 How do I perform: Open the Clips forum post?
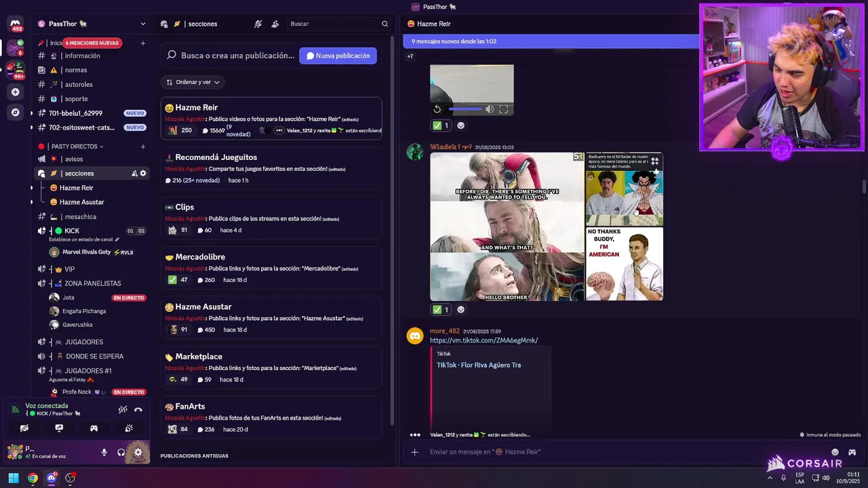click(271, 218)
